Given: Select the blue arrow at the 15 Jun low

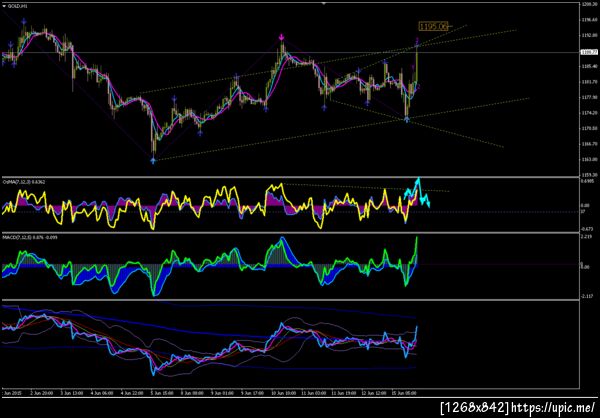Looking at the screenshot, I should pos(406,119).
